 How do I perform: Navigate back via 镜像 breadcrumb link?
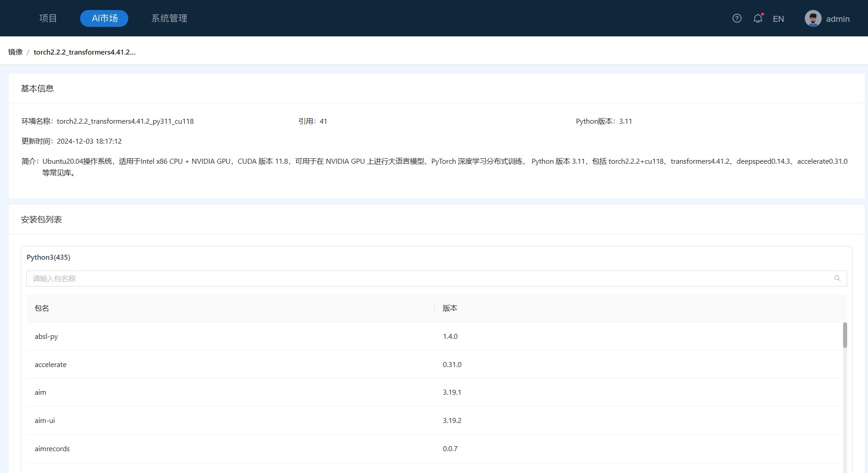15,52
